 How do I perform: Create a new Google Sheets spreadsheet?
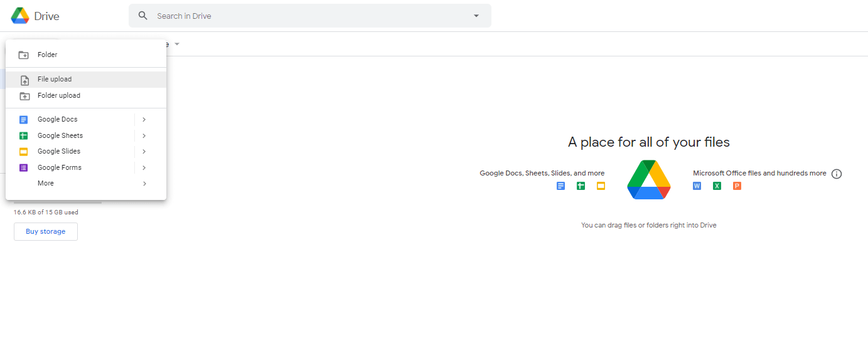click(x=70, y=135)
